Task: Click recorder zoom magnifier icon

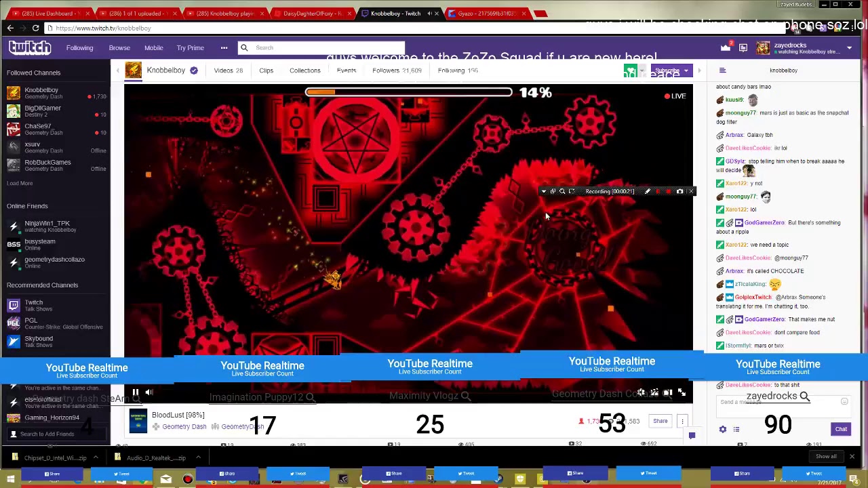Action: (561, 192)
